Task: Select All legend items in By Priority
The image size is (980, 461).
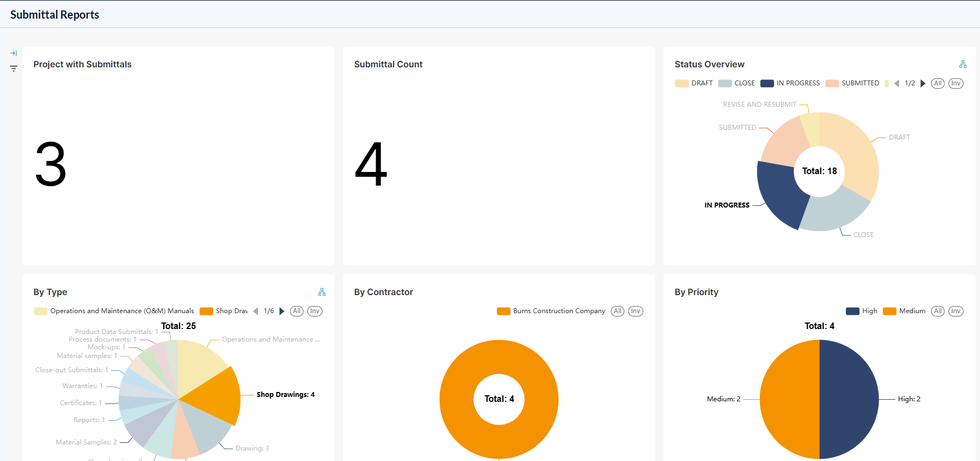Action: tap(938, 311)
